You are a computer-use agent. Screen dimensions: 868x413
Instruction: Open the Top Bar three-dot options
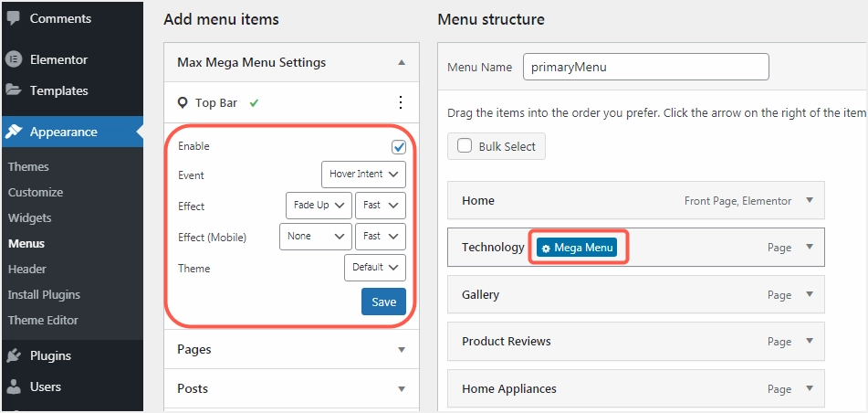pos(400,103)
